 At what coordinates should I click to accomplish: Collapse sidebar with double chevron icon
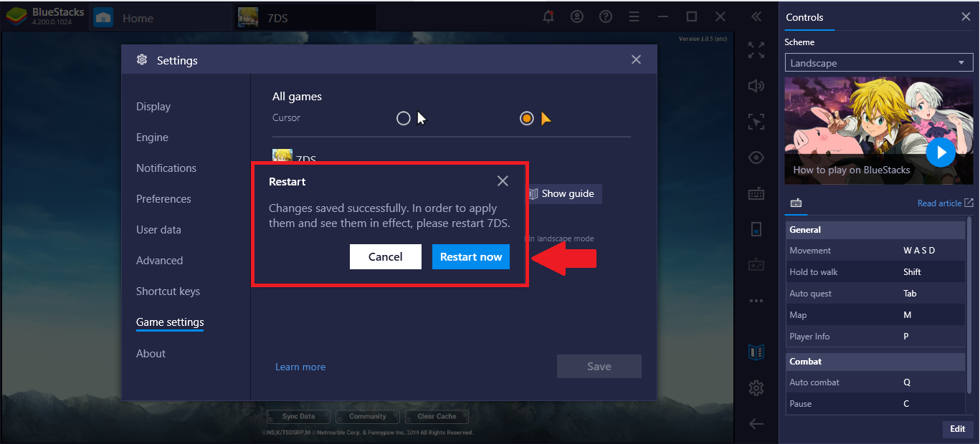(x=756, y=16)
